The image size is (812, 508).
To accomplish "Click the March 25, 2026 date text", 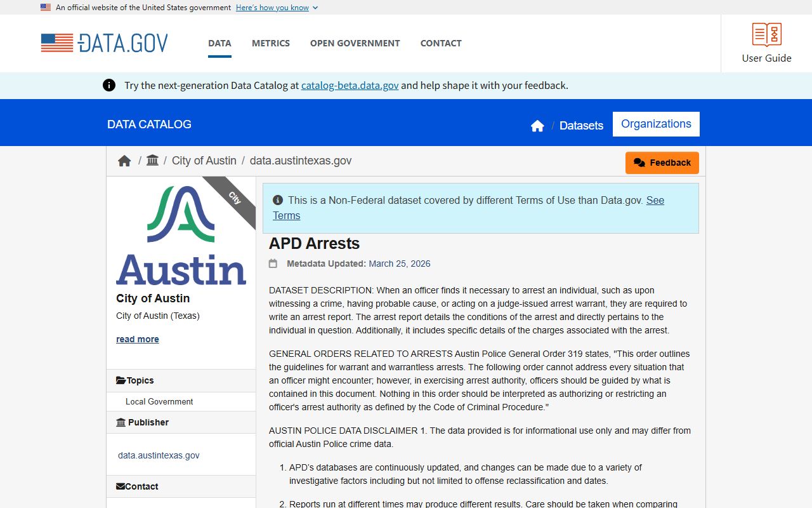I will [x=400, y=264].
